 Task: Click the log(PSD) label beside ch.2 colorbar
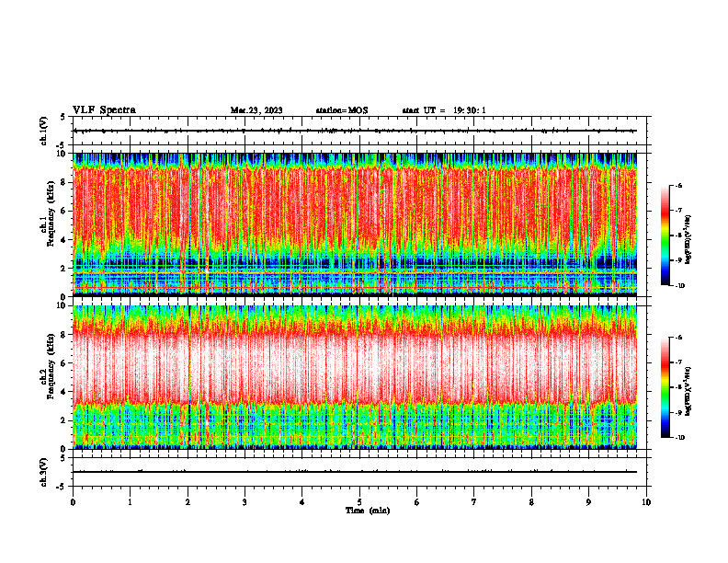tap(688, 392)
